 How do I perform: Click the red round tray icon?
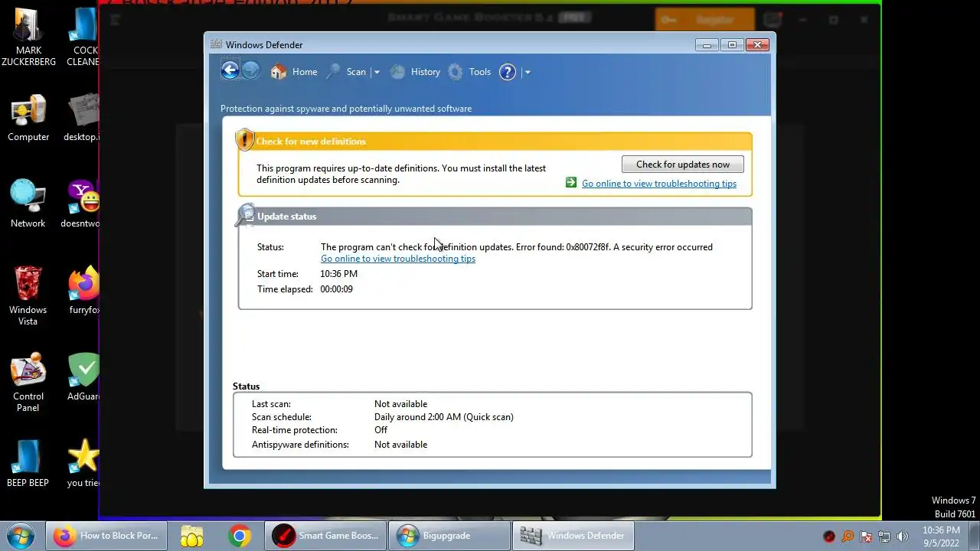[x=829, y=536]
